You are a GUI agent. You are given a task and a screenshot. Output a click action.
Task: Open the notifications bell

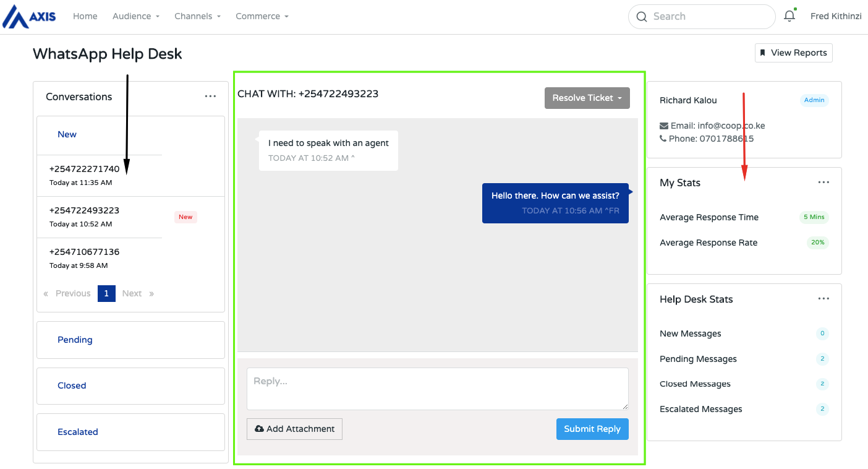[789, 16]
